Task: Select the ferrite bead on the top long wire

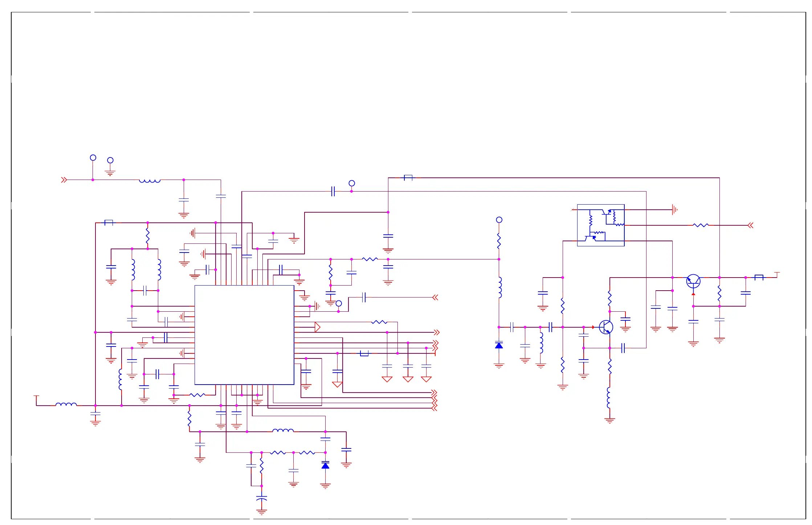Action: (x=408, y=178)
